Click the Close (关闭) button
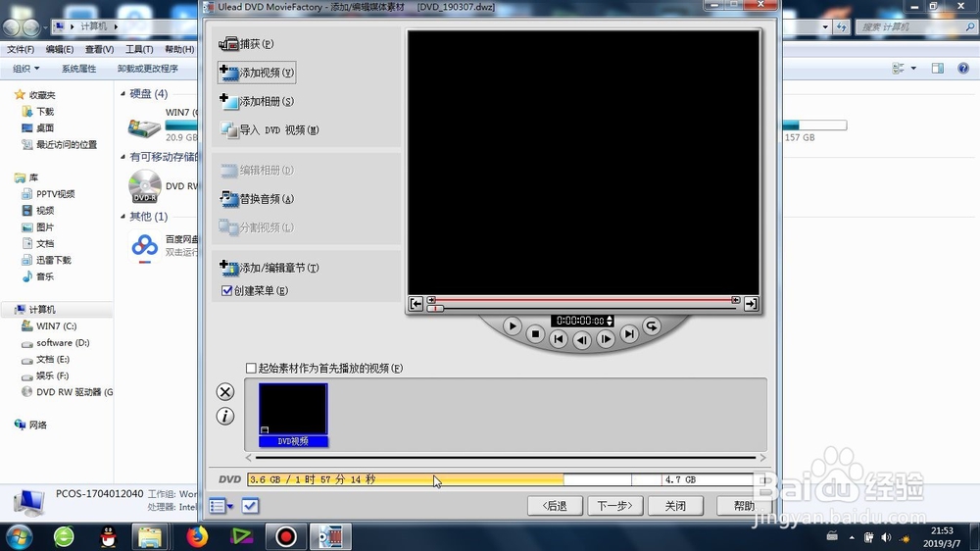Viewport: 980px width, 551px height. (x=675, y=505)
